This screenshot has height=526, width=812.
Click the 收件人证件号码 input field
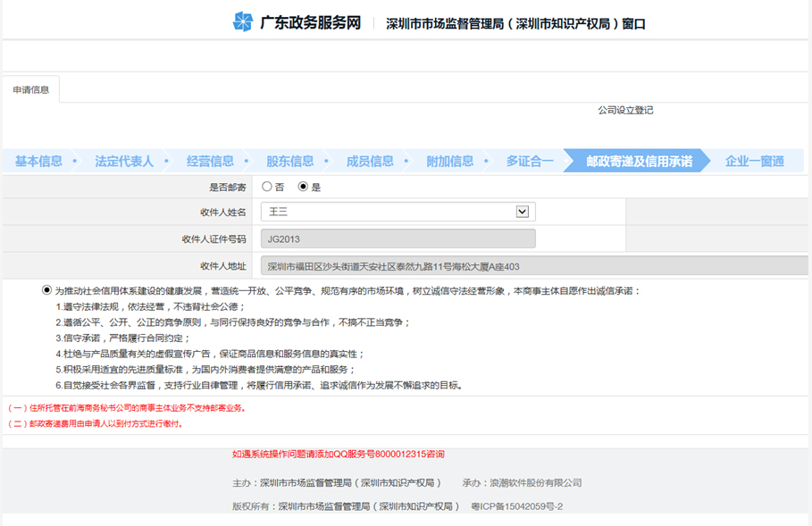click(x=398, y=238)
